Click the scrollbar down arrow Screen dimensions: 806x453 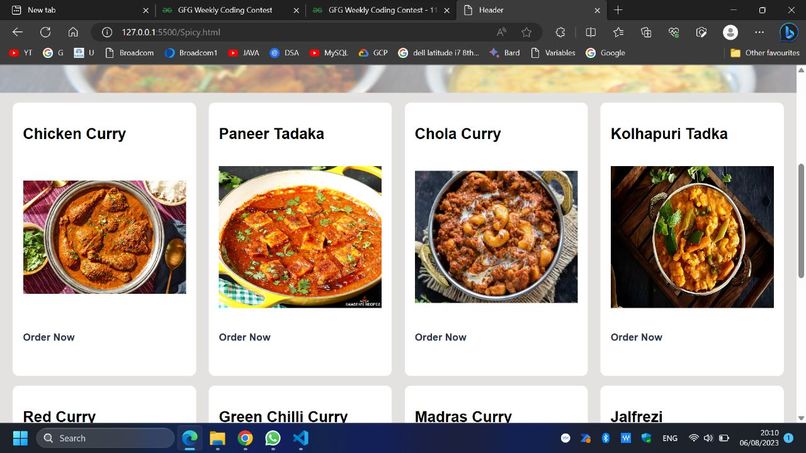click(801, 418)
